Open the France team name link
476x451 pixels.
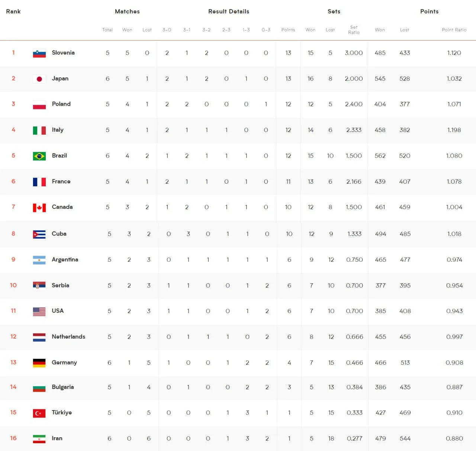click(61, 181)
